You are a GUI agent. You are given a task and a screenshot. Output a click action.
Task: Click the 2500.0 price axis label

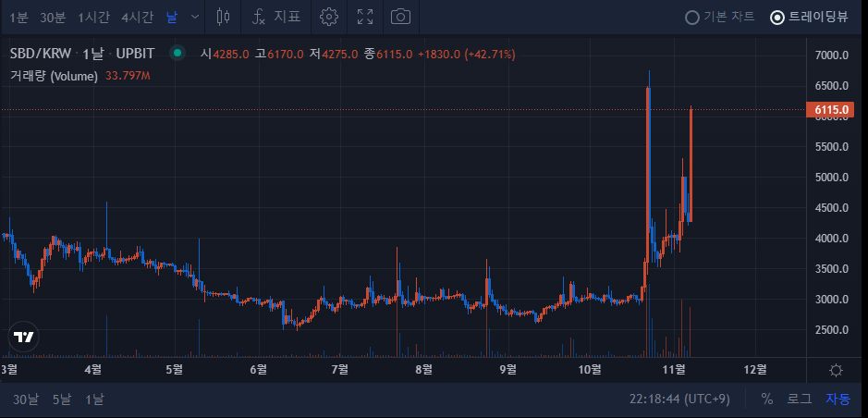coord(832,329)
